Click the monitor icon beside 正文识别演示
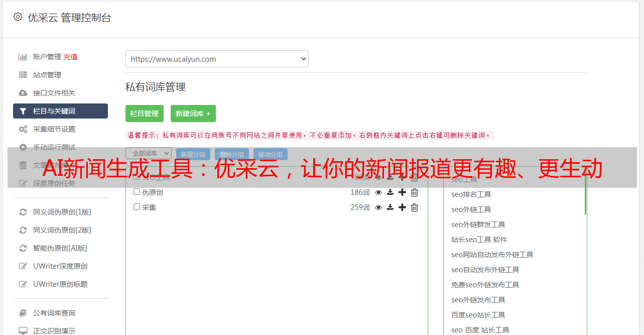This screenshot has width=644, height=335. point(23,331)
